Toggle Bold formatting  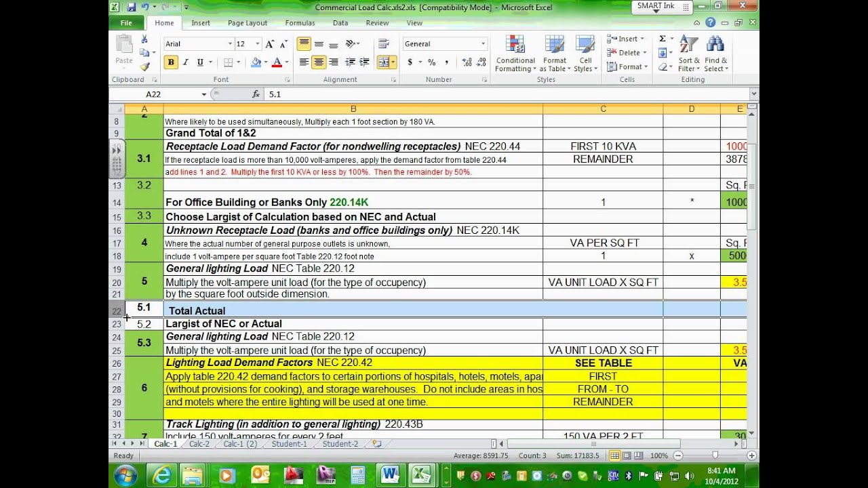click(x=171, y=62)
